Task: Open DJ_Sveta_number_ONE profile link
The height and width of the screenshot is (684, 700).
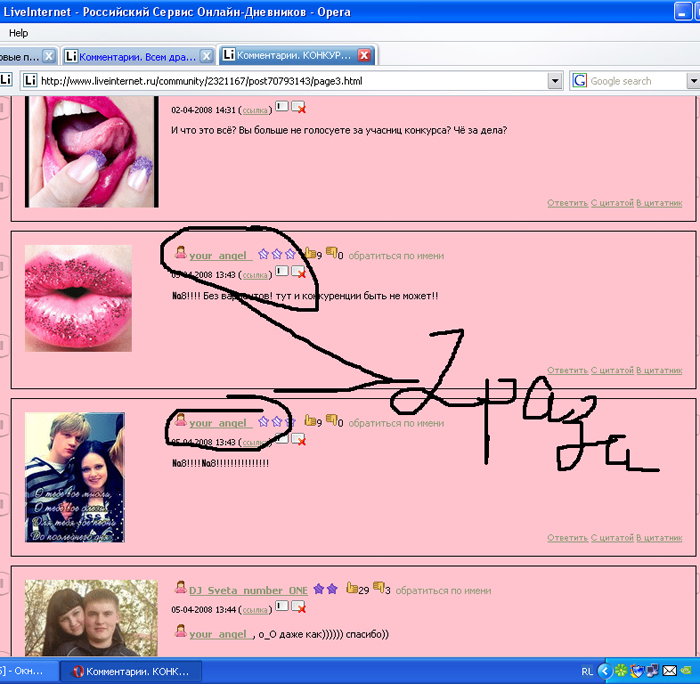Action: [248, 590]
